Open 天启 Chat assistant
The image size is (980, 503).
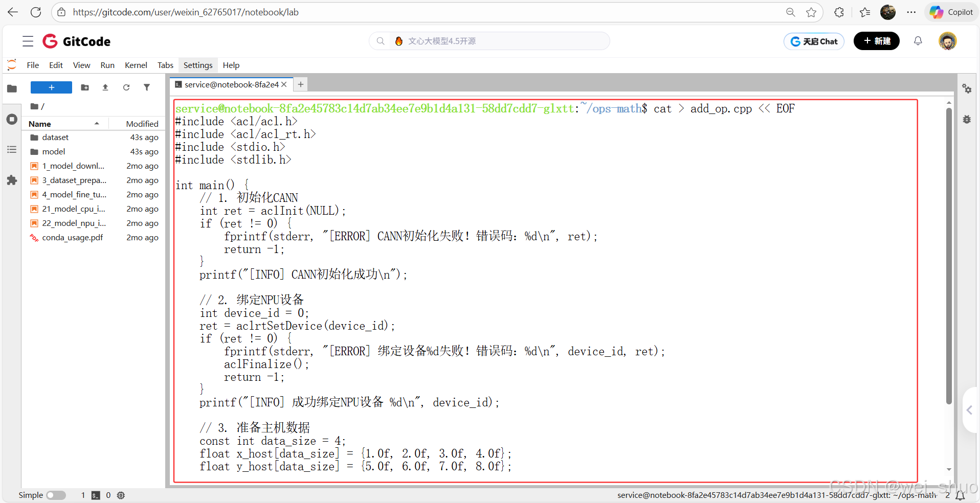tap(814, 41)
